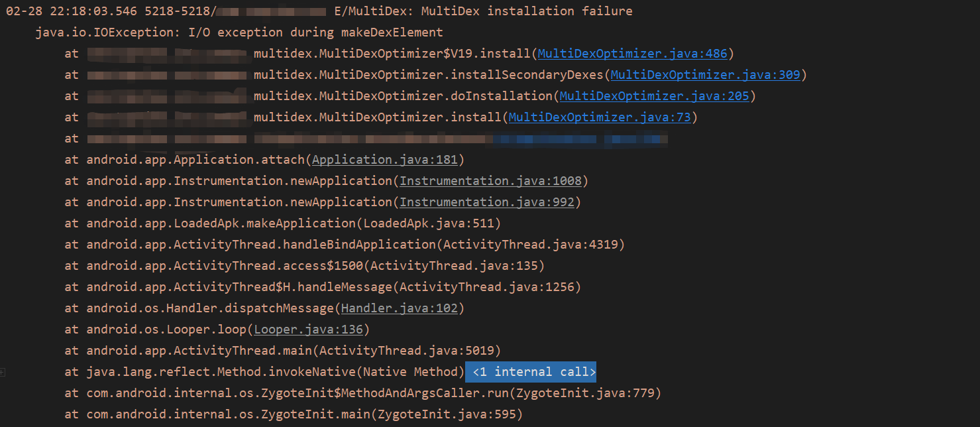
Task: Open Instrumentation.java:992 source link
Action: (x=486, y=202)
